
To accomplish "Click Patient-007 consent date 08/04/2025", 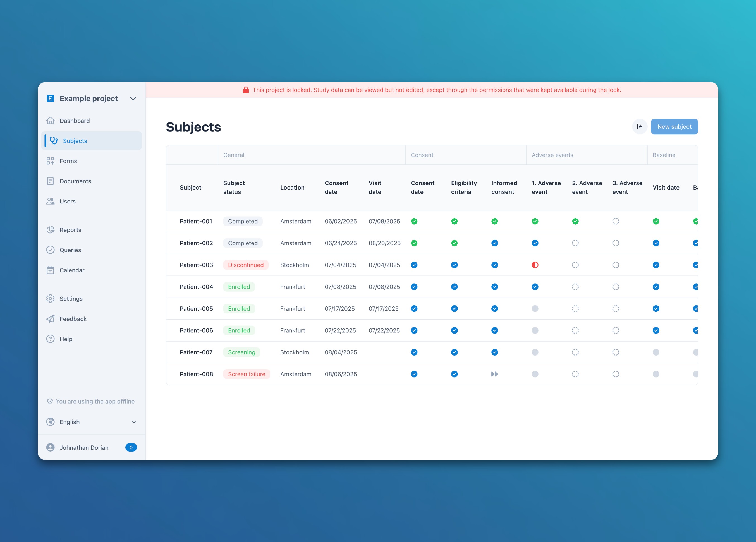I will 341,352.
